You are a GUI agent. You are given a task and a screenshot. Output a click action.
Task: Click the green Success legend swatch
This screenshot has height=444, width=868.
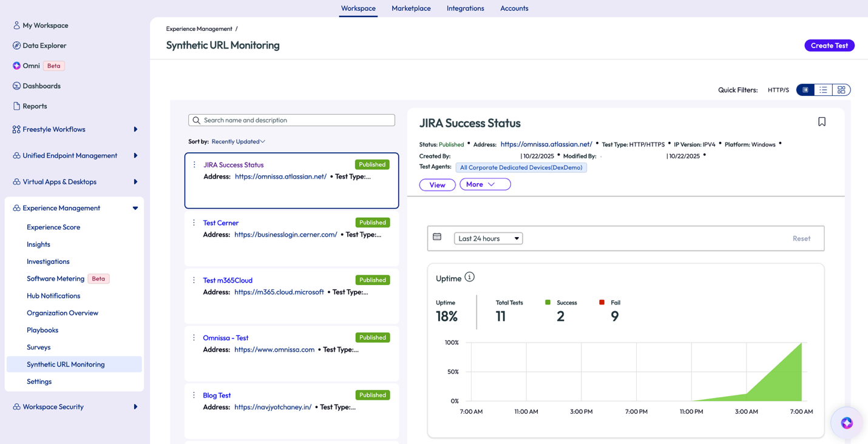coord(548,302)
